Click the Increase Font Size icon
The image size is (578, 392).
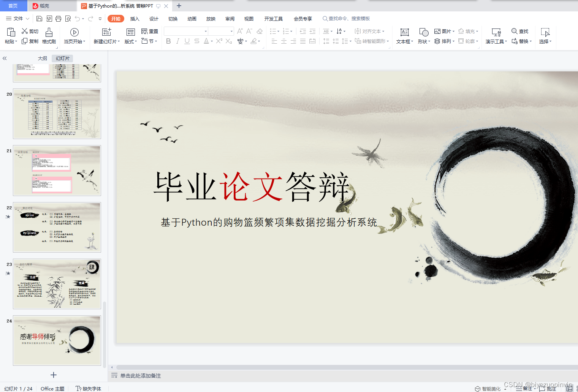[240, 31]
